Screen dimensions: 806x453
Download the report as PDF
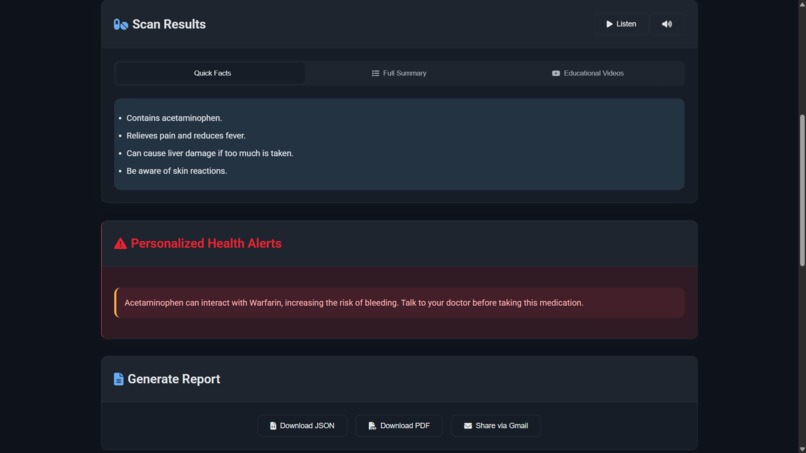[399, 426]
